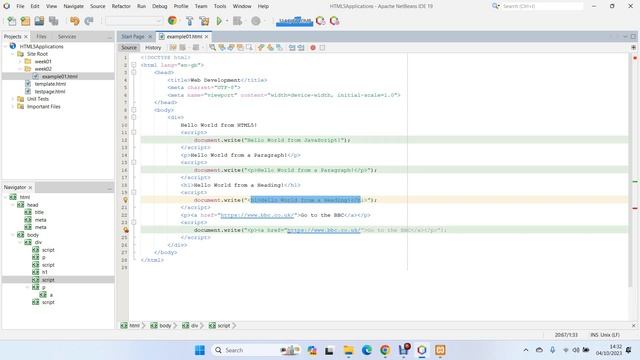Expand the week01 folder in Projects
The image size is (640, 360).
click(20, 62)
